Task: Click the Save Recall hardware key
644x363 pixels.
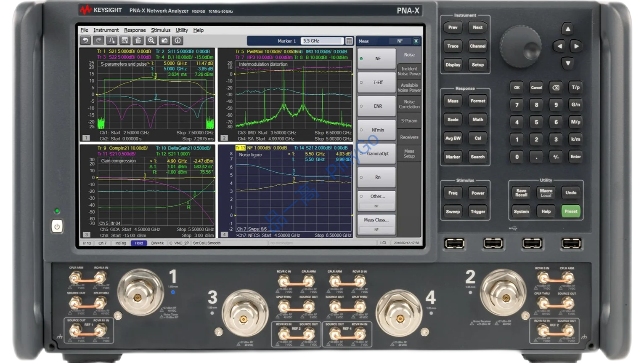Action: click(521, 193)
